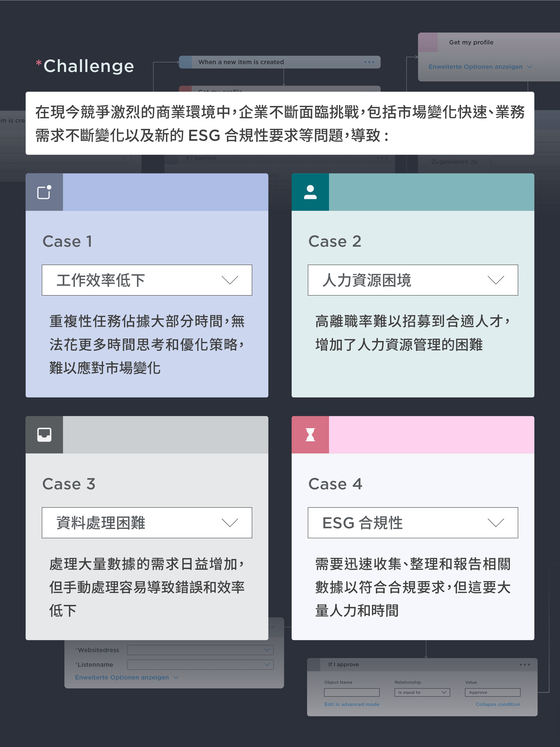The width and height of the screenshot is (560, 747).
Task: Click the 'When a new item is created' step header
Action: pyautogui.click(x=241, y=62)
